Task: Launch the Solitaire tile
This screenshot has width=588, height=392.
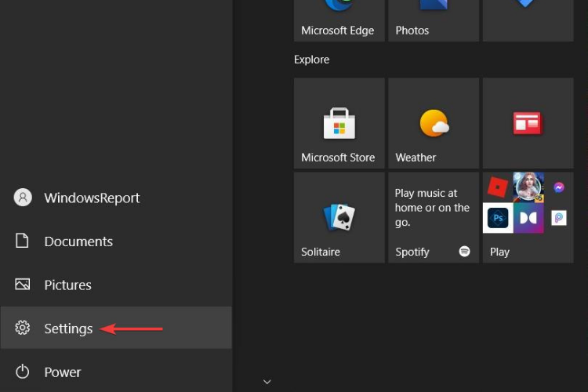Action: 339,218
